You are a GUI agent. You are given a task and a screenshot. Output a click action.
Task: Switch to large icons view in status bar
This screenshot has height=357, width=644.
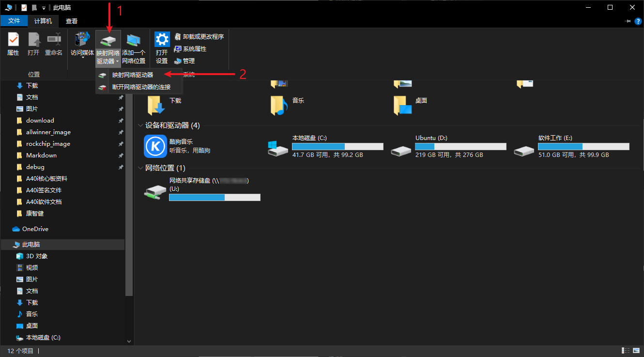click(x=636, y=351)
